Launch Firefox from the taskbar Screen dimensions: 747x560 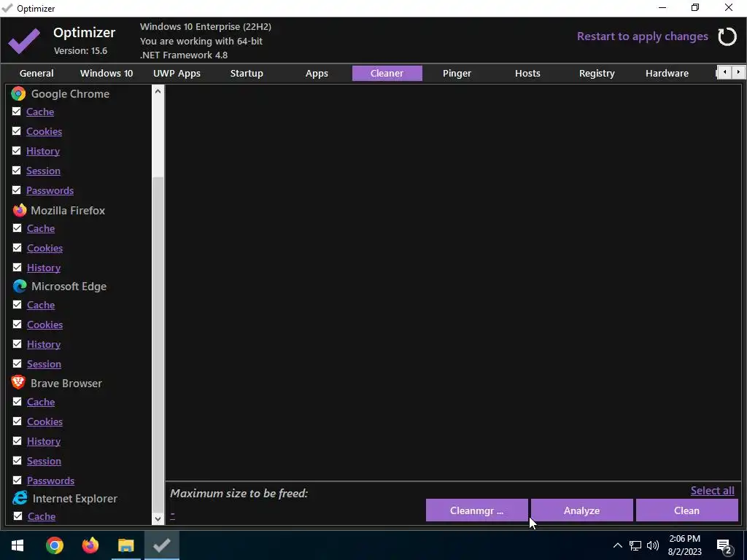point(90,545)
